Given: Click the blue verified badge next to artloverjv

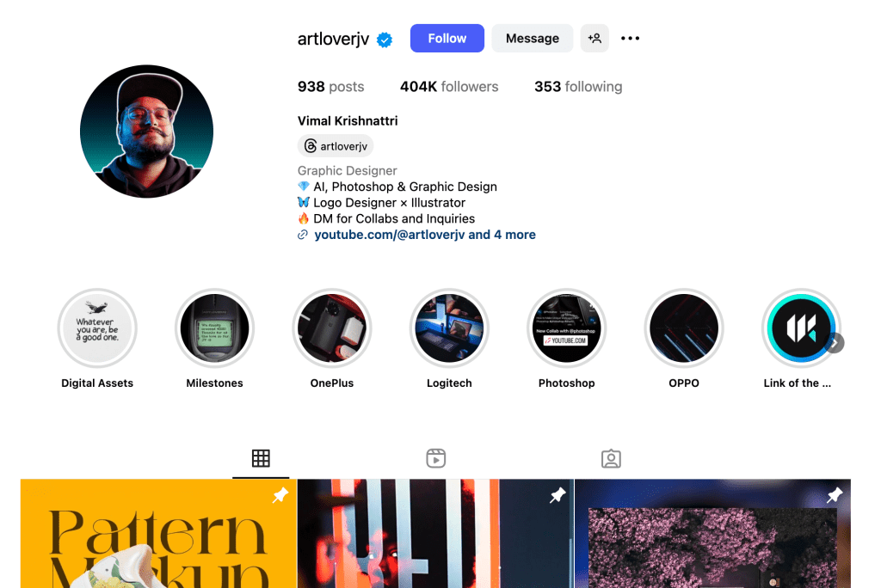Looking at the screenshot, I should pyautogui.click(x=385, y=40).
